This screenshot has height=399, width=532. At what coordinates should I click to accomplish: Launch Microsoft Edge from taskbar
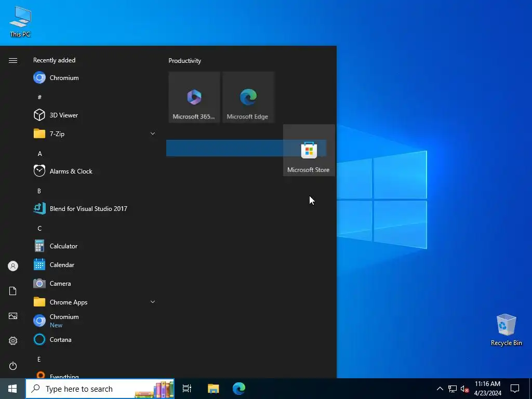239,389
